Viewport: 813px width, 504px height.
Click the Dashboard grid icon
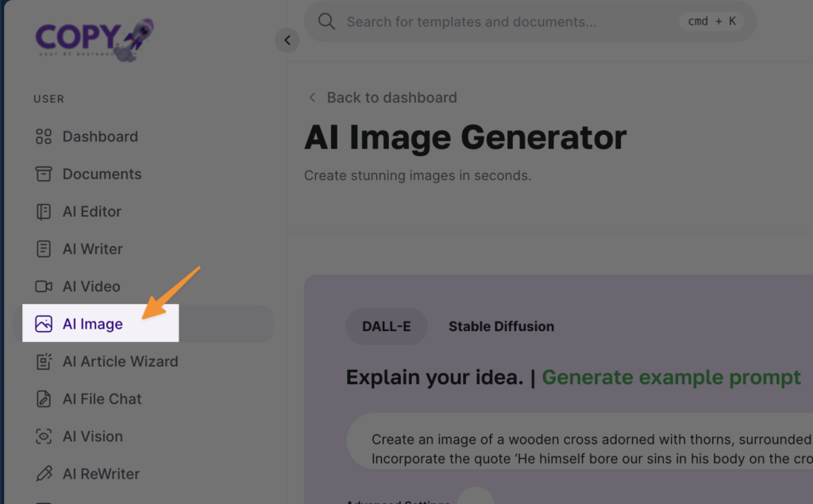(x=44, y=137)
